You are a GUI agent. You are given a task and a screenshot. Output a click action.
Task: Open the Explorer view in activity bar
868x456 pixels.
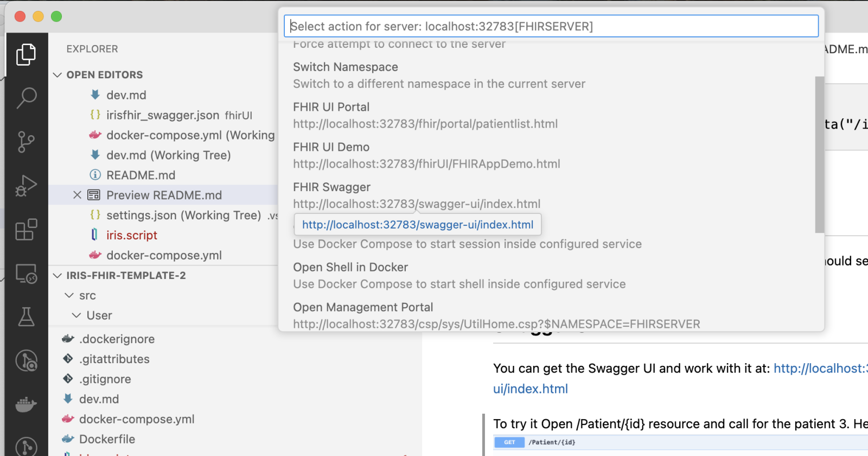click(26, 55)
